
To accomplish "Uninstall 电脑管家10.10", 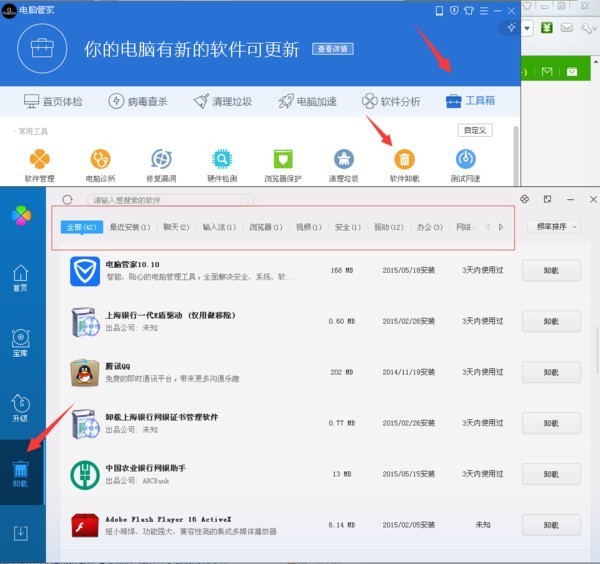I will click(x=551, y=271).
